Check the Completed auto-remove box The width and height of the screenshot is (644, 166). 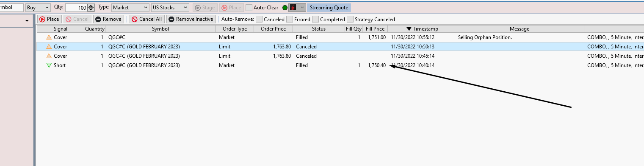click(x=315, y=19)
